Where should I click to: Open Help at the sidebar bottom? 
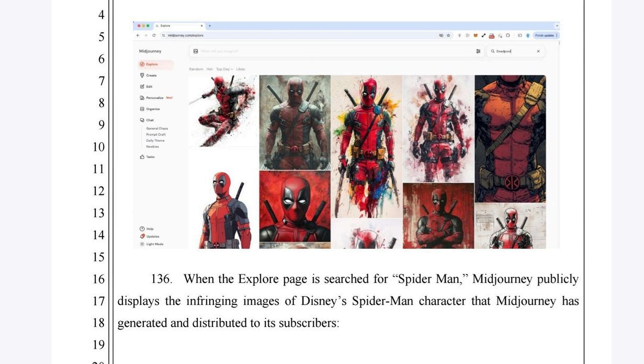pos(147,229)
